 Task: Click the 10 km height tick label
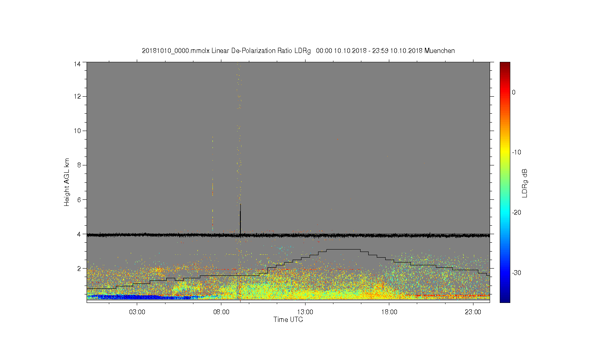pyautogui.click(x=77, y=131)
